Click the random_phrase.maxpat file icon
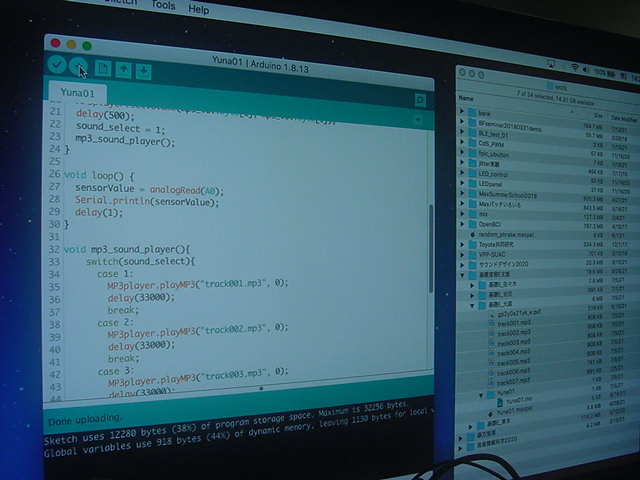Image resolution: width=640 pixels, height=480 pixels. [x=473, y=235]
